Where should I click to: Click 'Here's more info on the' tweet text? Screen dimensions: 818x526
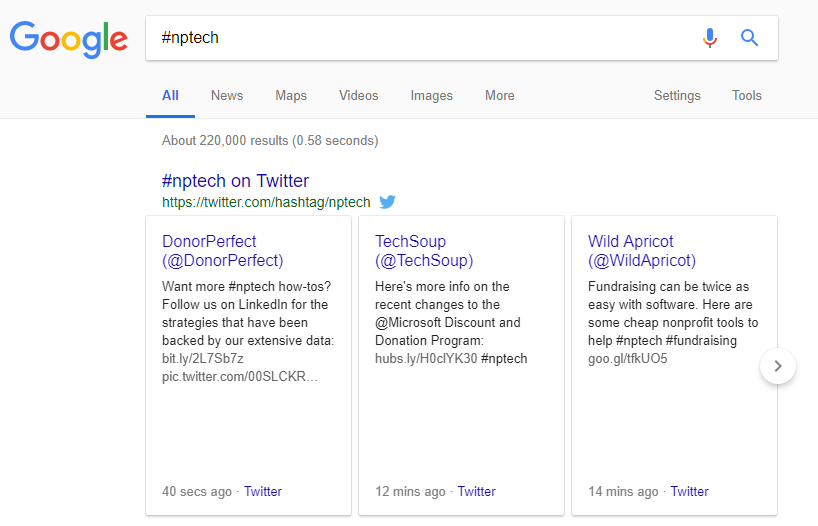click(442, 286)
